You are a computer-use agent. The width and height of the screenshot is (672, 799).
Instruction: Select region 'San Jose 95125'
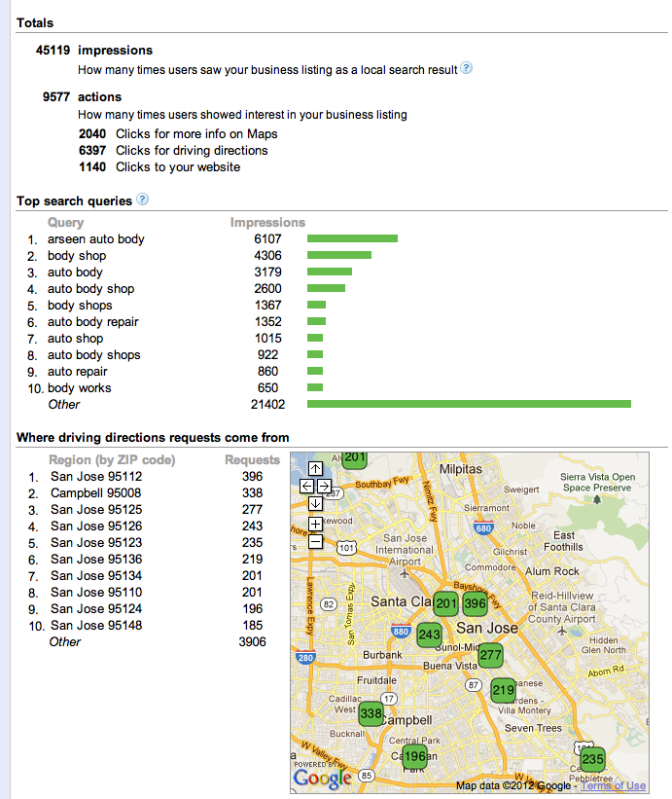click(x=96, y=510)
